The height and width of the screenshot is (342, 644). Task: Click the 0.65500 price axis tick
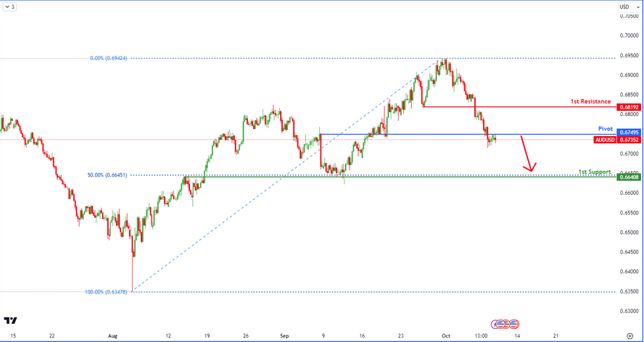tap(629, 213)
